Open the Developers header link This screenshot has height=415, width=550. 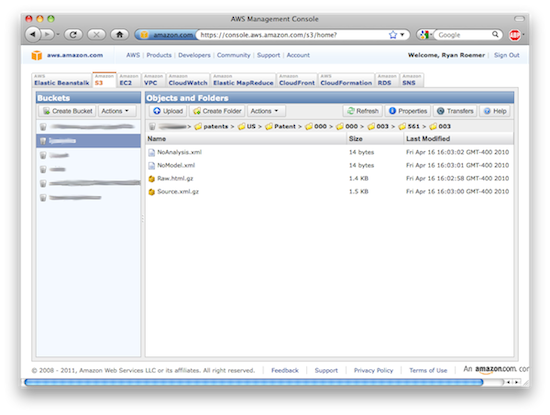tap(194, 55)
